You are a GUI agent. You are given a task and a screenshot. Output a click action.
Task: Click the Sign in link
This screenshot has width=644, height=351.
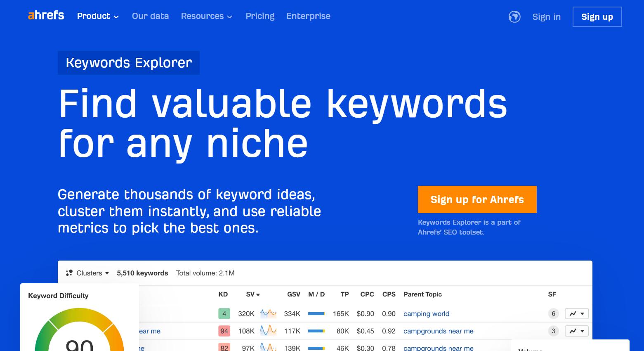click(x=546, y=17)
